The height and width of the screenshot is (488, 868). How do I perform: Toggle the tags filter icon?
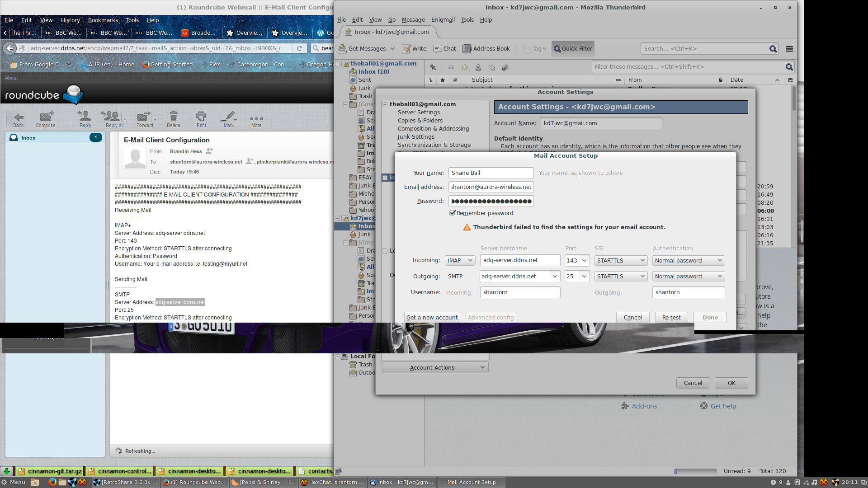[x=492, y=67]
